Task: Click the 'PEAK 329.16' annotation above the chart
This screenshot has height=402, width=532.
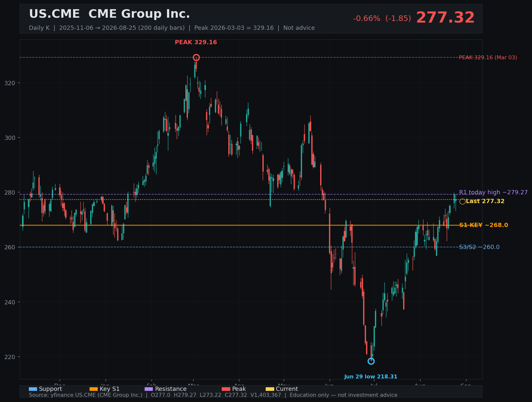Action: tap(196, 42)
